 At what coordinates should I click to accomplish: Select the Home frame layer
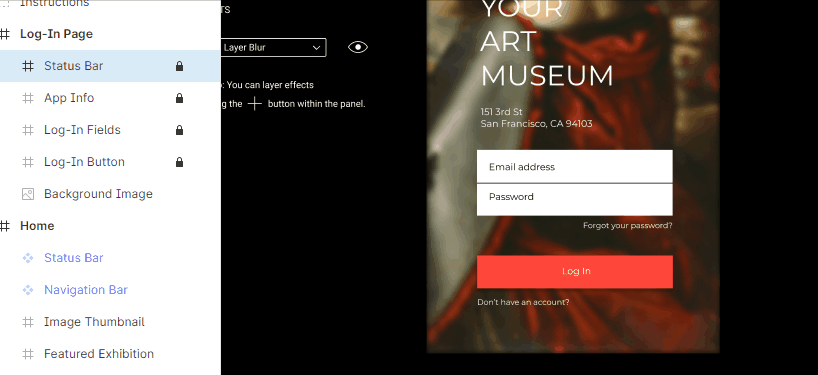tap(37, 226)
